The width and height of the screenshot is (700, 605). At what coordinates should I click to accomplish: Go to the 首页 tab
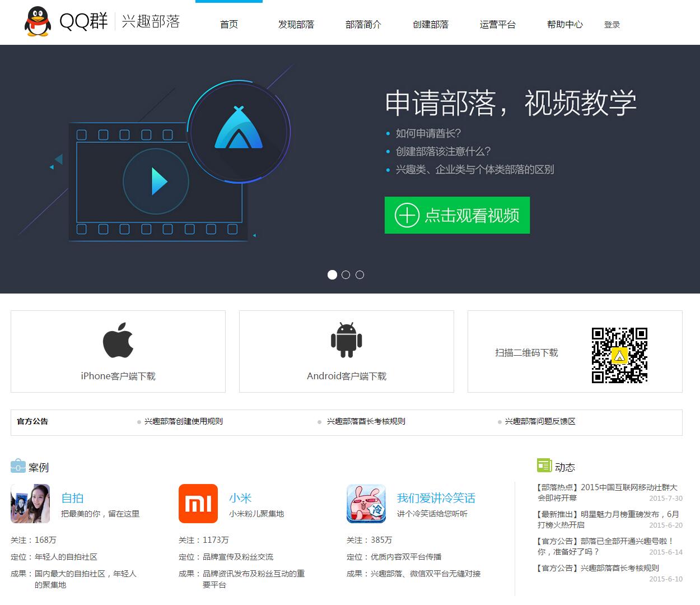click(229, 24)
